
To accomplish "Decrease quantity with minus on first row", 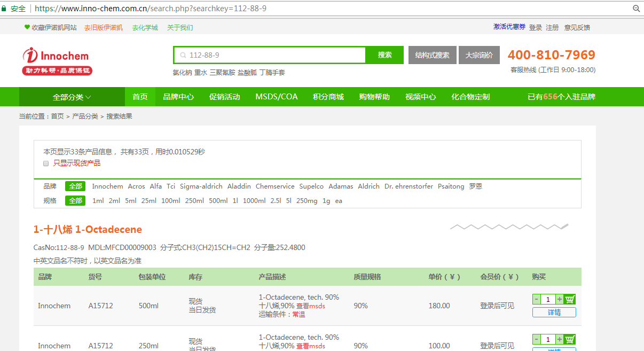I will [x=536, y=299].
